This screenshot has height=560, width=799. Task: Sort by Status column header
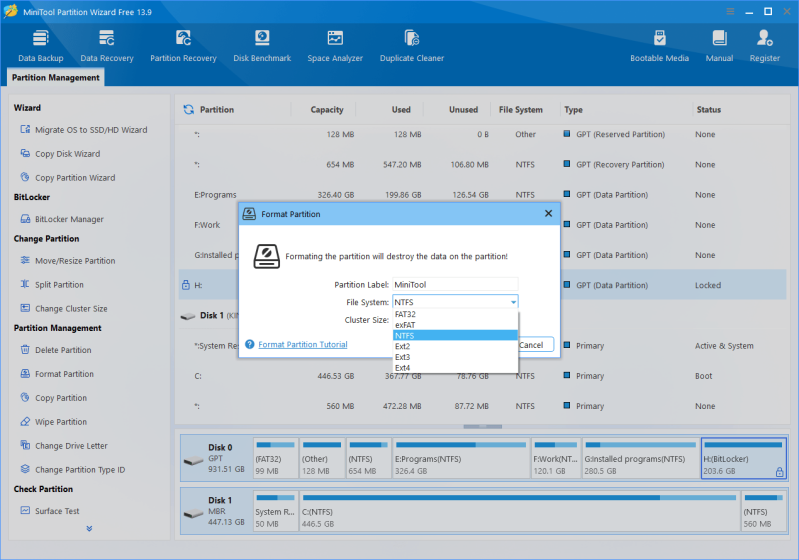(x=708, y=110)
